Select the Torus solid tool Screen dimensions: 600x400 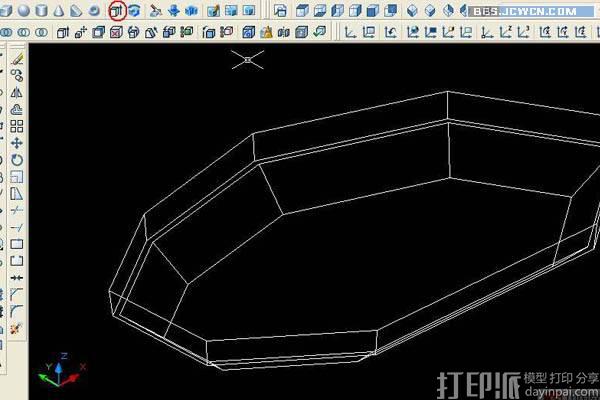(94, 11)
